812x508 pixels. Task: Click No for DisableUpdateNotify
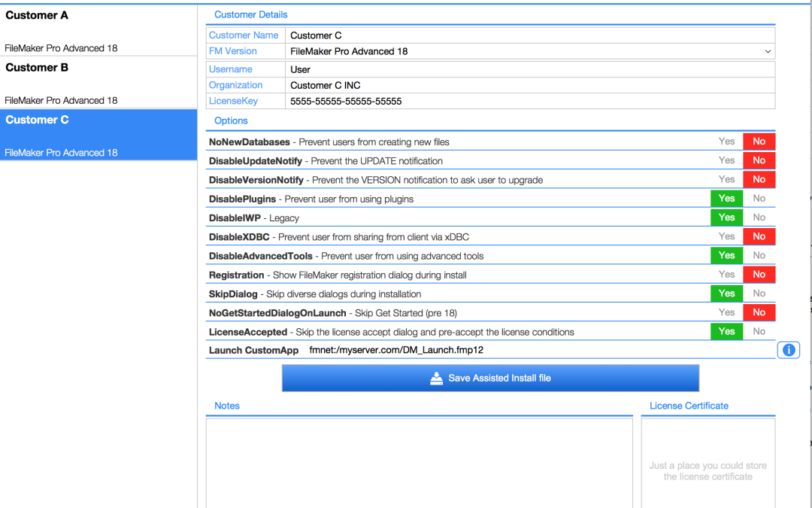tap(759, 161)
